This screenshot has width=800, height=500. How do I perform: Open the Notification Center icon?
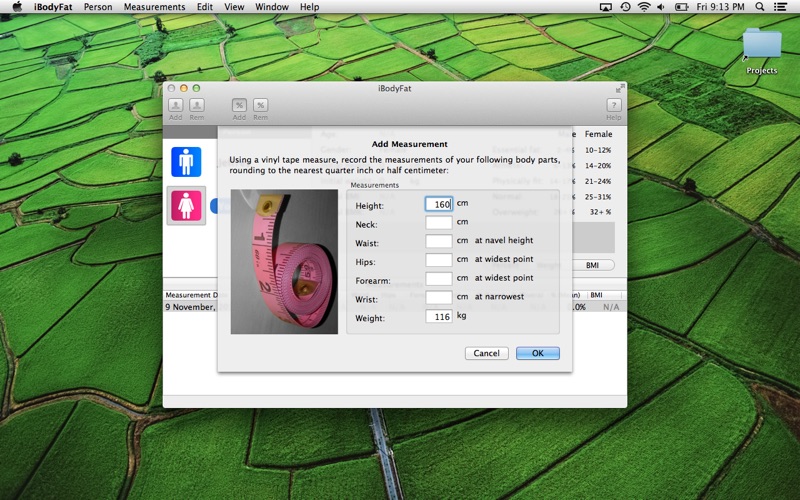(x=780, y=7)
